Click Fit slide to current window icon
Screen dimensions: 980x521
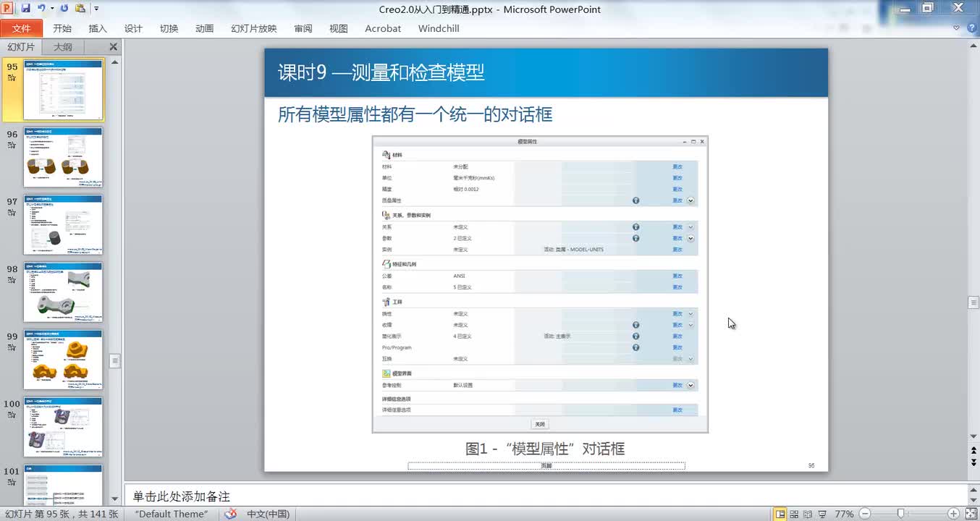pos(971,514)
